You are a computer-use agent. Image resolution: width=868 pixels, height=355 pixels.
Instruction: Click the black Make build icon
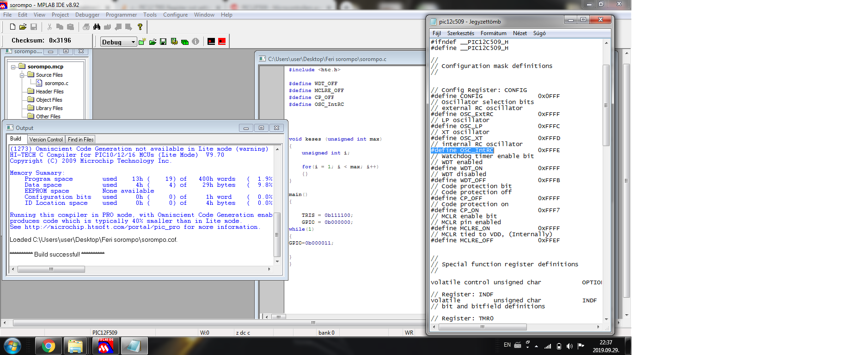click(x=211, y=42)
